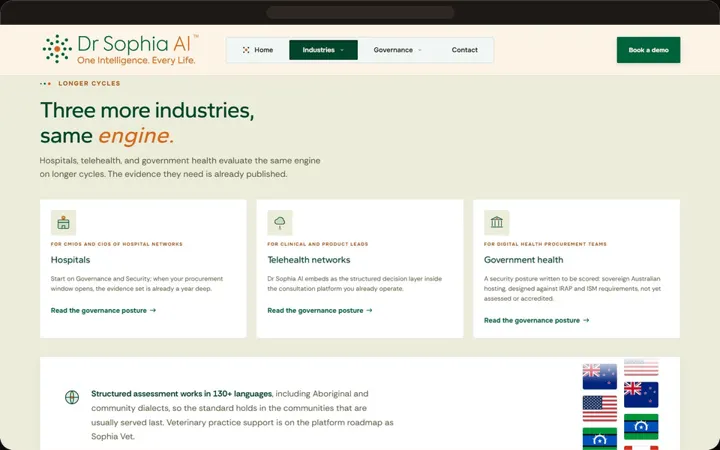Open the Governance nav item
Image resolution: width=720 pixels, height=450 pixels.
[x=397, y=50]
